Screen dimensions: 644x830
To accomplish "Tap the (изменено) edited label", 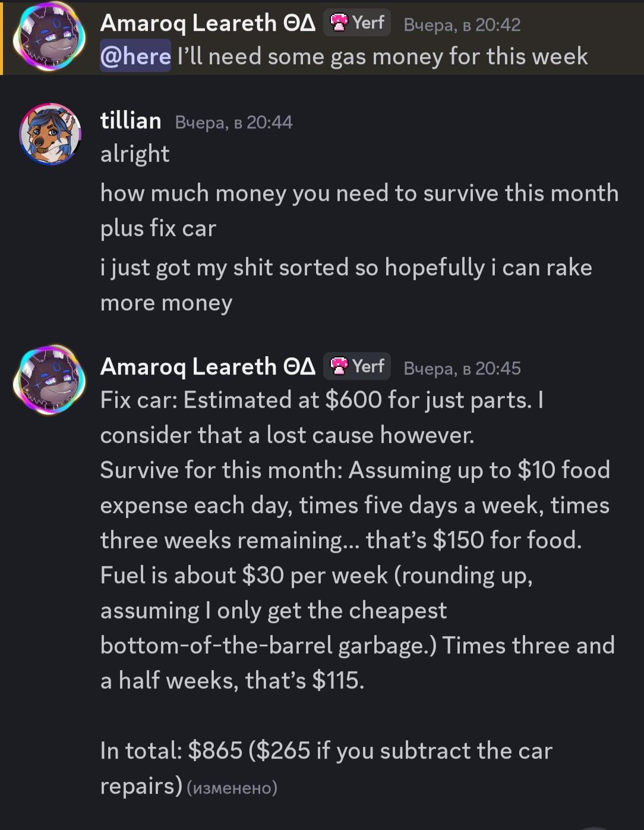I will coord(232,788).
